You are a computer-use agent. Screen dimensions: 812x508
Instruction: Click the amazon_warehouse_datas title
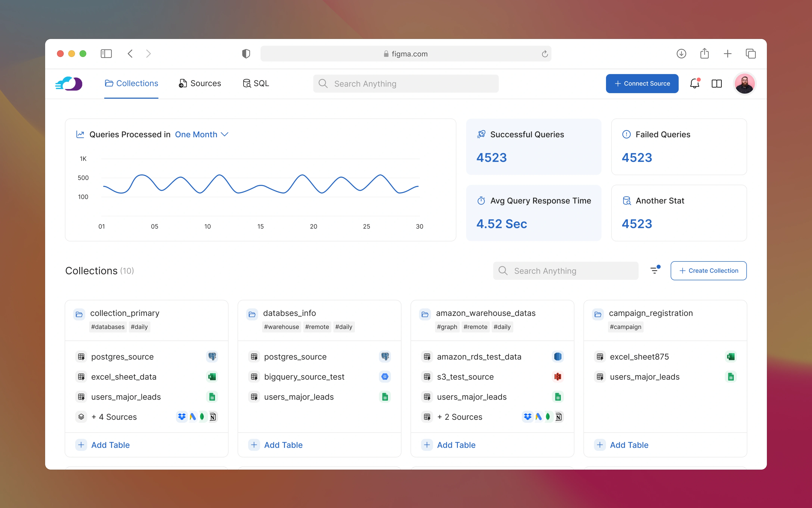(x=486, y=313)
